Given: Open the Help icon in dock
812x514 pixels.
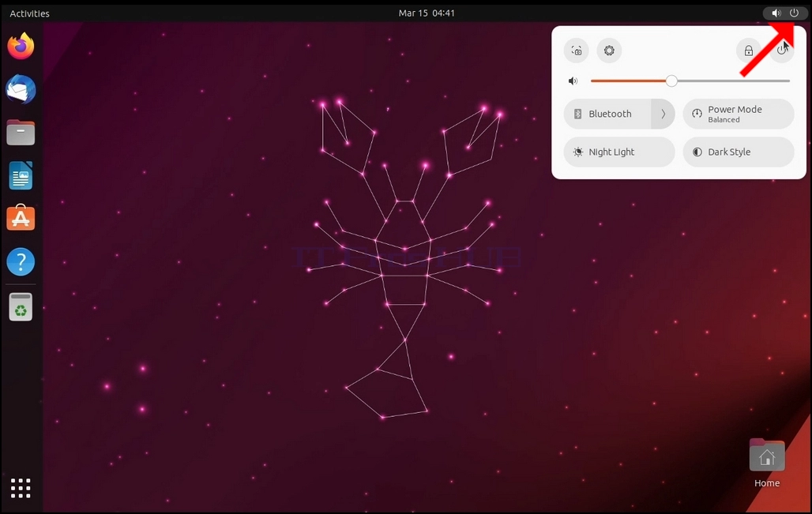Looking at the screenshot, I should [21, 262].
